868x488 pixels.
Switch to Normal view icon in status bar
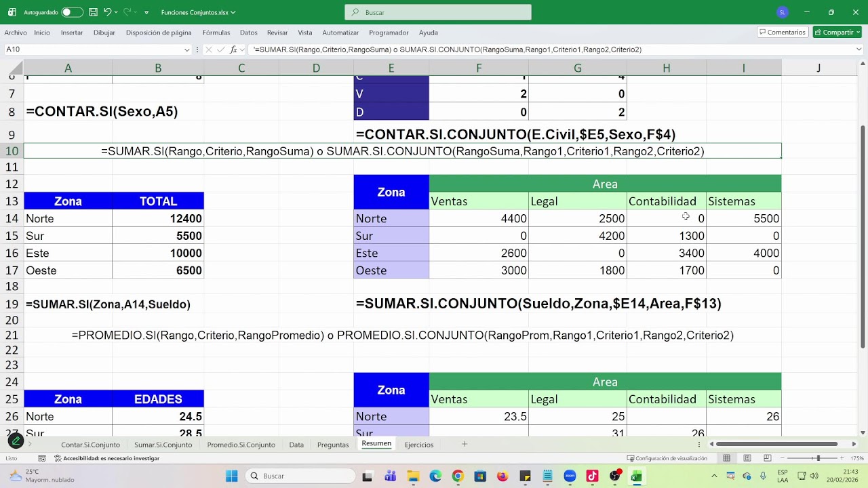coord(726,458)
